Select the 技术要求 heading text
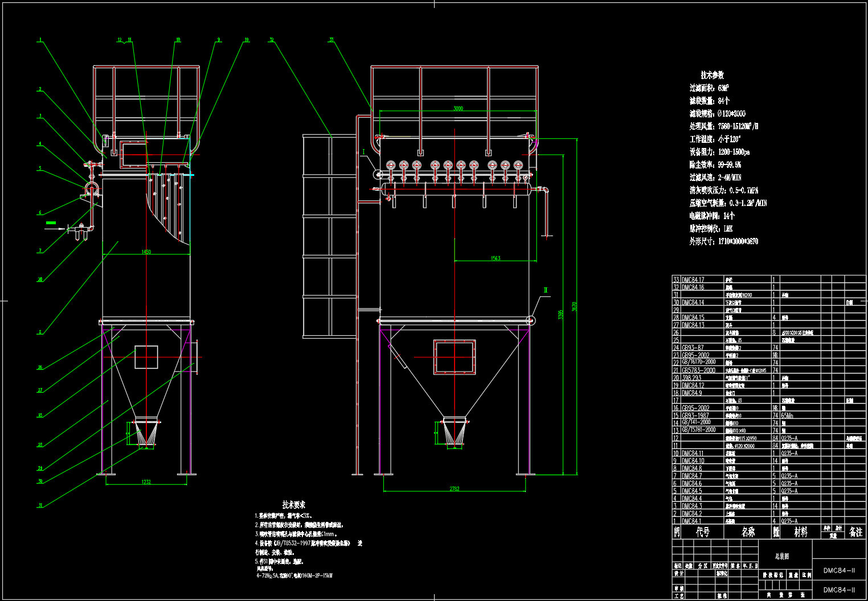 click(x=294, y=505)
